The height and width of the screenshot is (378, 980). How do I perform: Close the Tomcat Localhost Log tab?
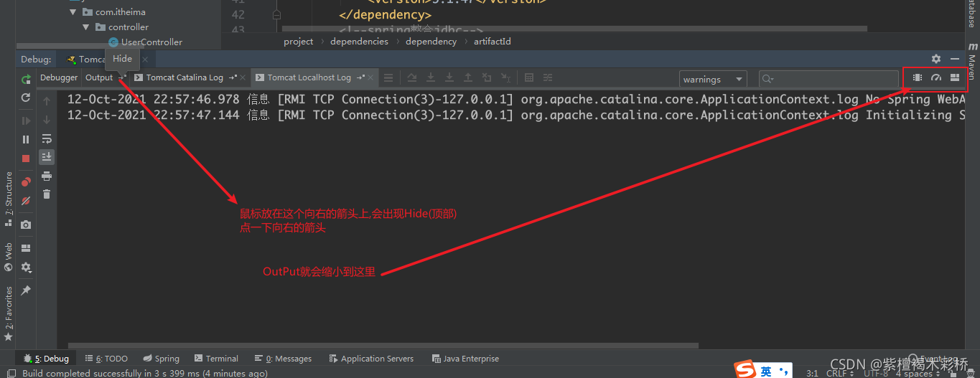pos(371,77)
